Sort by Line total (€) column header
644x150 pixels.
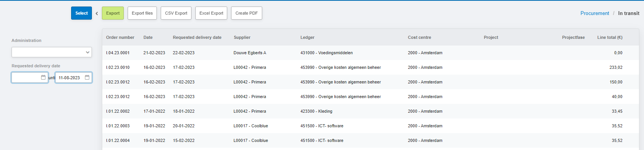click(610, 37)
